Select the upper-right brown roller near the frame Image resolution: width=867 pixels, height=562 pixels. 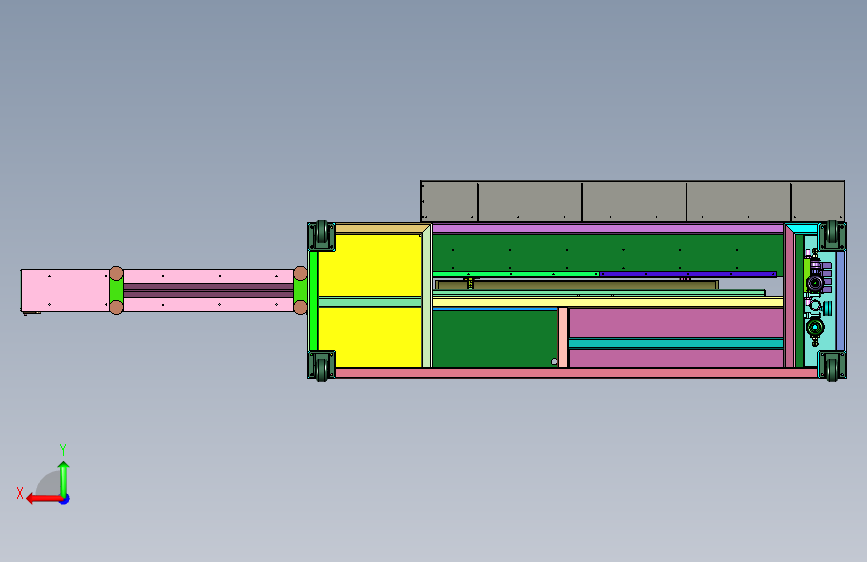[300, 273]
